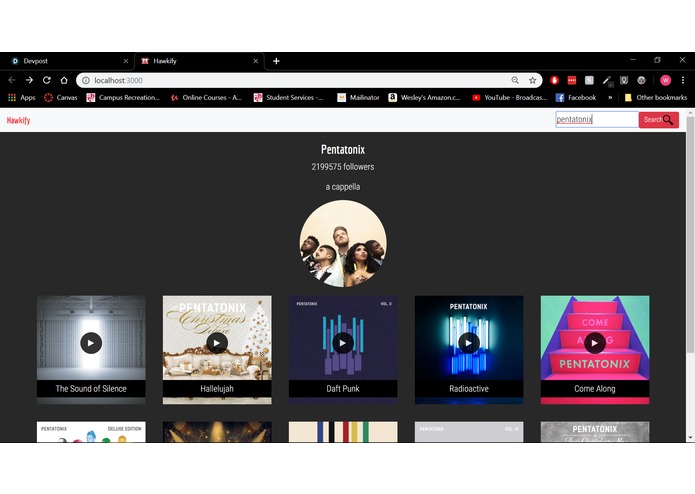Open Wesley's Amazon bookmark
The width and height of the screenshot is (695, 494).
[x=425, y=97]
